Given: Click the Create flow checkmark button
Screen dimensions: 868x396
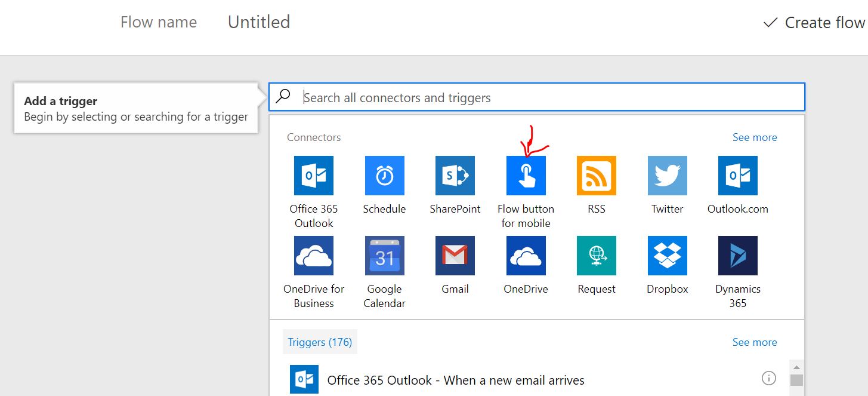Looking at the screenshot, I should point(814,23).
